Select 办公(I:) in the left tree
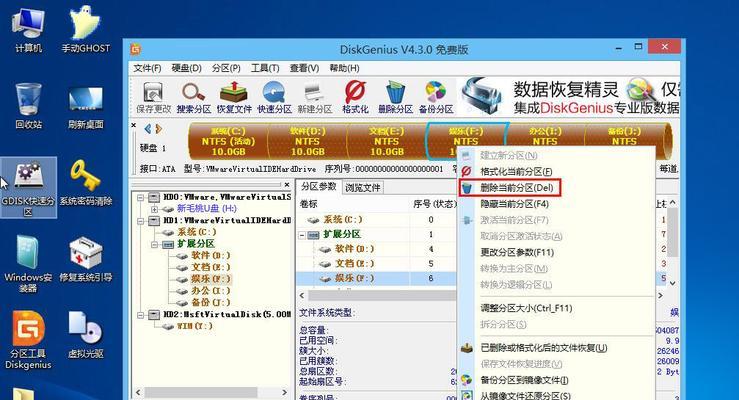Image resolution: width=739 pixels, height=400 pixels. click(210, 291)
